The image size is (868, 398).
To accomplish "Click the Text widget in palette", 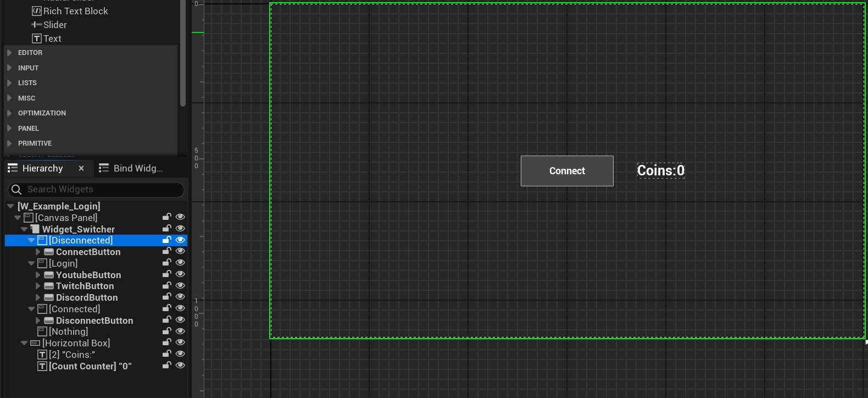I will coord(52,38).
